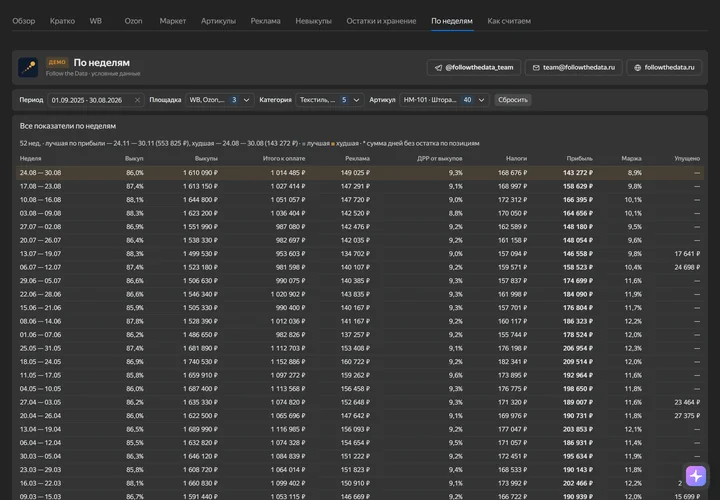Switch to the Реклама tab
Screen dimensions: 720x500
click(265, 21)
